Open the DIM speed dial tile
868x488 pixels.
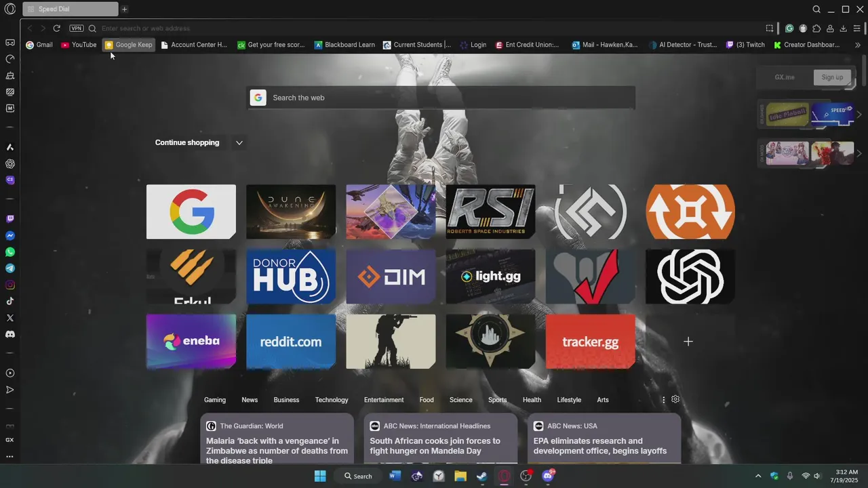pos(391,277)
